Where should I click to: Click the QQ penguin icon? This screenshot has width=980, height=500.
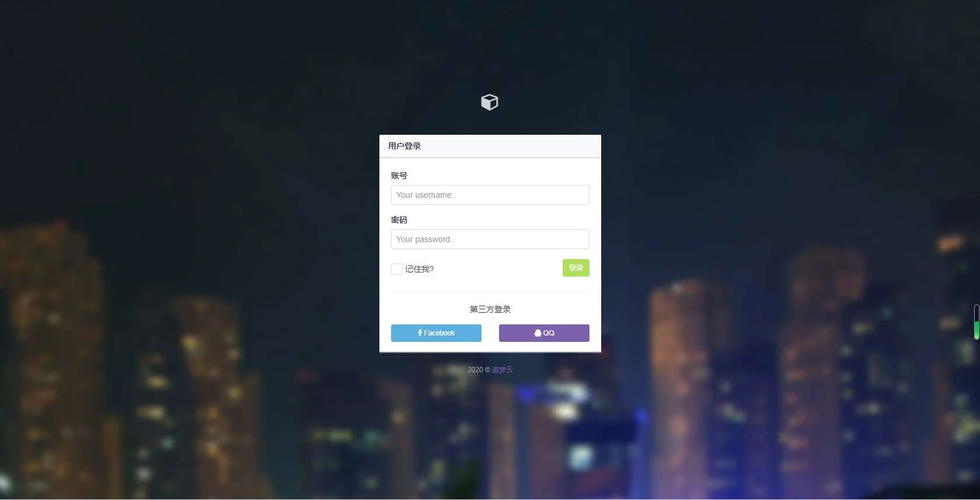[x=538, y=333]
